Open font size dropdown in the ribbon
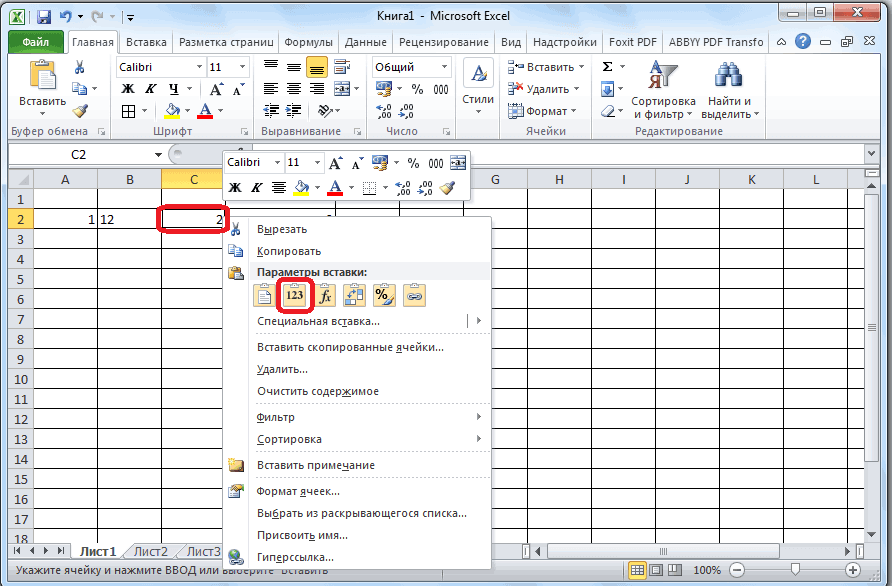This screenshot has width=892, height=586. [x=242, y=67]
